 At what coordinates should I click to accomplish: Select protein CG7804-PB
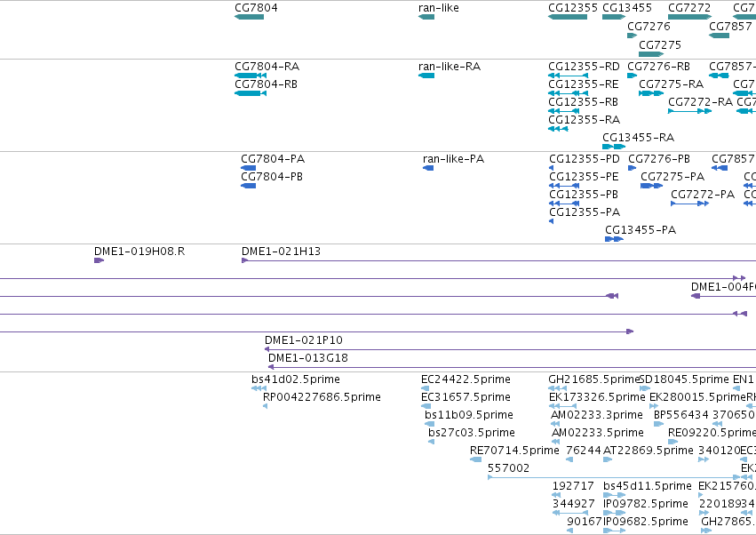272,177
